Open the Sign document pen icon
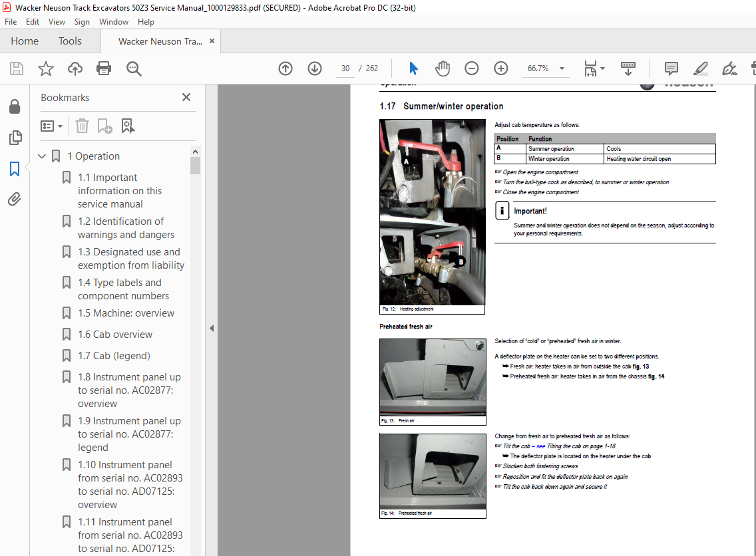Viewport: 756px width, 556px height. pyautogui.click(x=729, y=69)
